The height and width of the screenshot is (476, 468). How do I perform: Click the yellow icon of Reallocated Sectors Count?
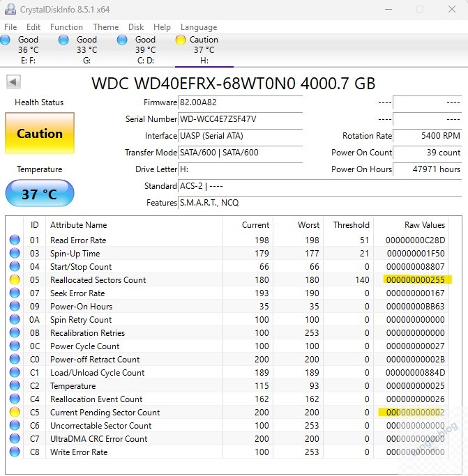click(15, 279)
